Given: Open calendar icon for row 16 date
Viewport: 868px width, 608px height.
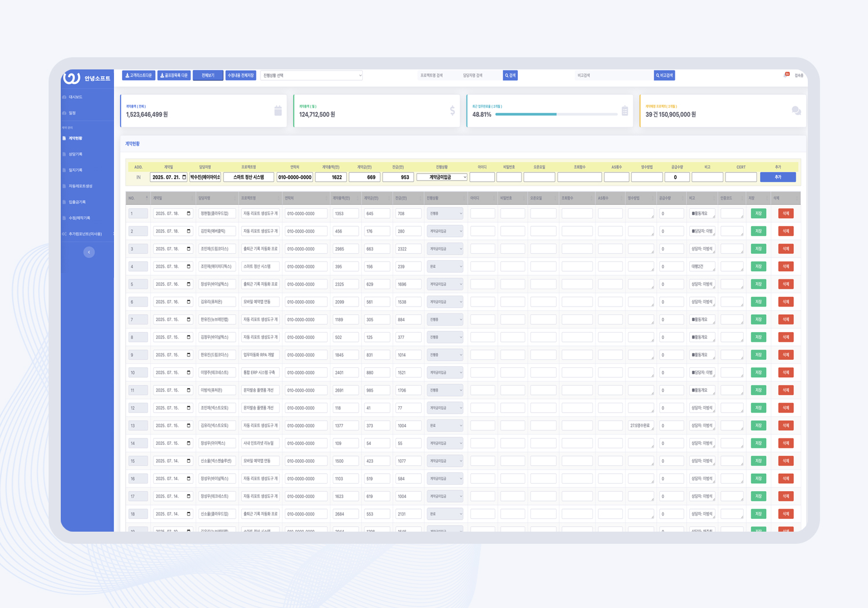Looking at the screenshot, I should [189, 478].
